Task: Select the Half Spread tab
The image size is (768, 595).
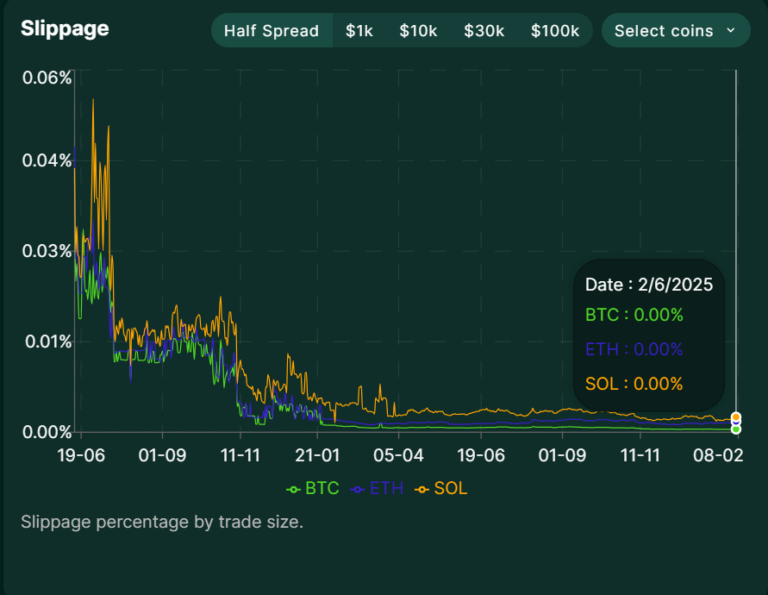Action: [271, 31]
